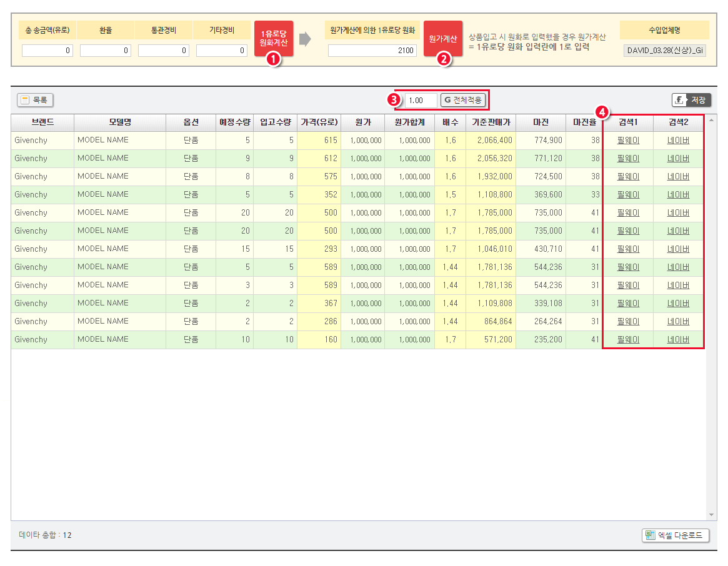Click the scrollbar down arrow
Screen dimensions: 728x566
(x=711, y=515)
